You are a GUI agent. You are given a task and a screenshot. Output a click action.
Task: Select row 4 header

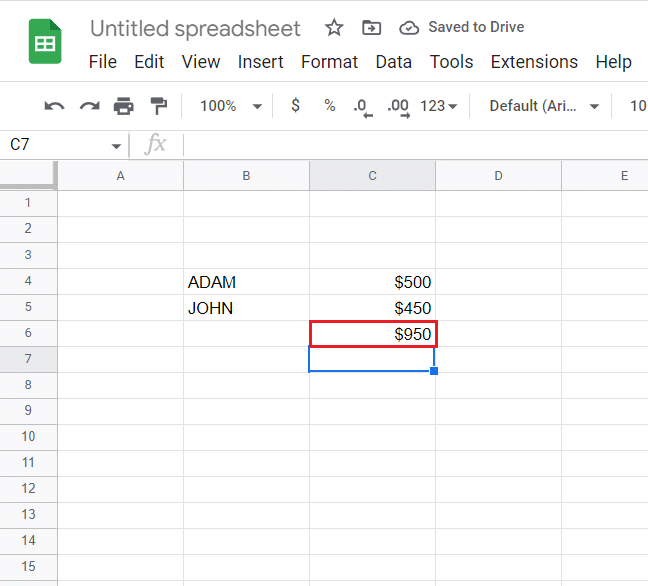28,281
